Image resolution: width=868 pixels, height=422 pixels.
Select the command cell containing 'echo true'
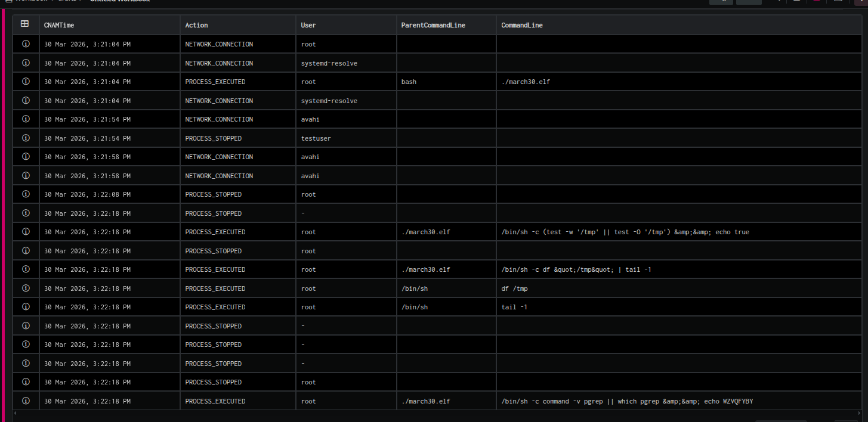pos(679,232)
